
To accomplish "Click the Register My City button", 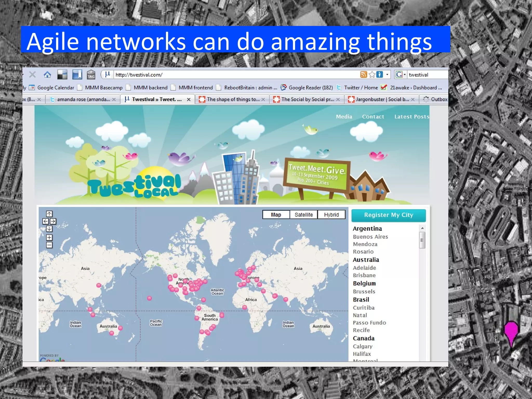I will click(x=389, y=215).
